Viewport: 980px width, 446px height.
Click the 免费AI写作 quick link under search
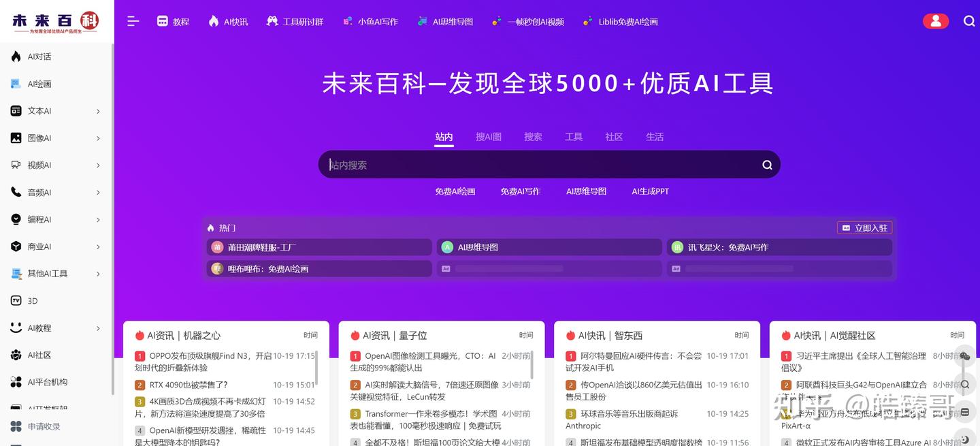pyautogui.click(x=521, y=191)
